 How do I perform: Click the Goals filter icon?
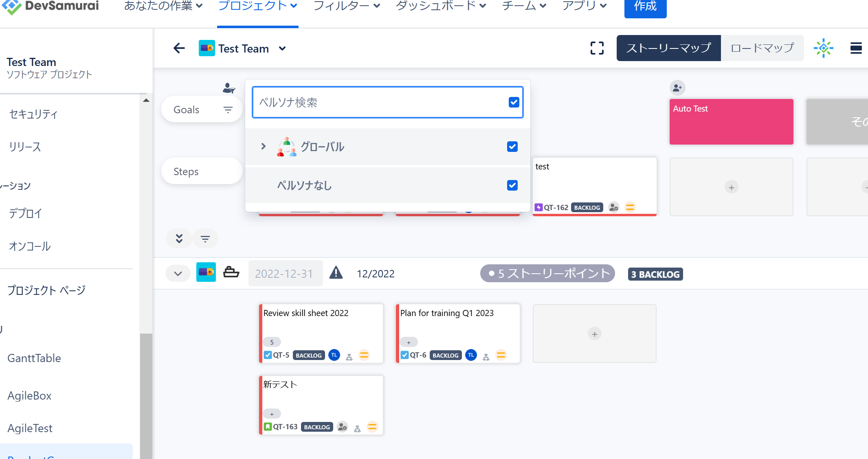[x=228, y=110]
